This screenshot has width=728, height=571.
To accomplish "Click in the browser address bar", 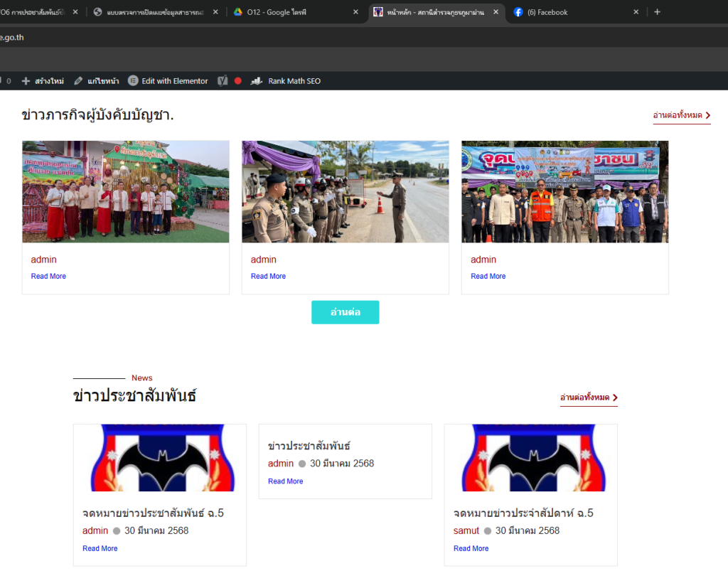I will [355, 37].
